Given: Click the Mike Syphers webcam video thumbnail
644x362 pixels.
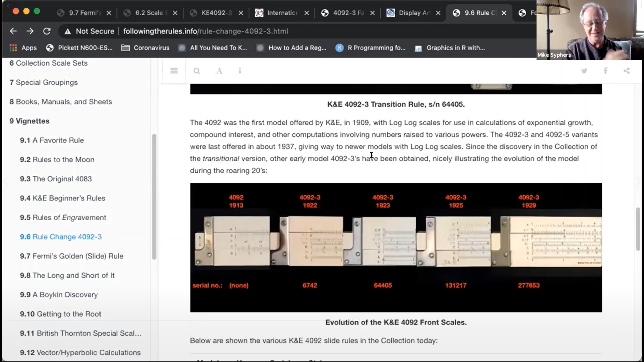Looking at the screenshot, I should [590, 30].
